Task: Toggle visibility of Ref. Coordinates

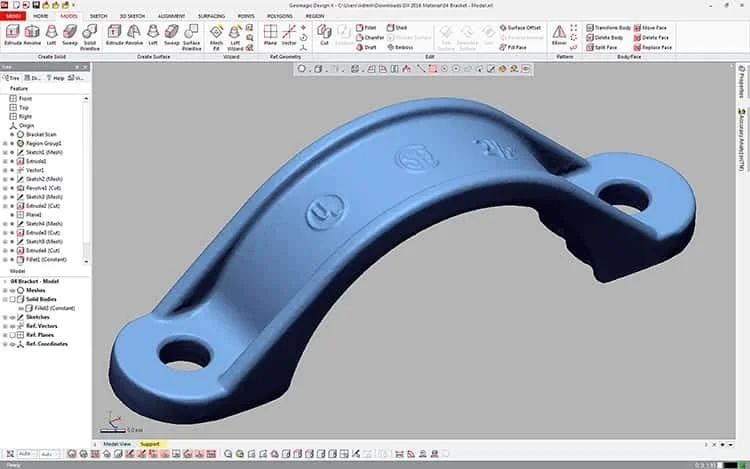Action: coord(13,344)
